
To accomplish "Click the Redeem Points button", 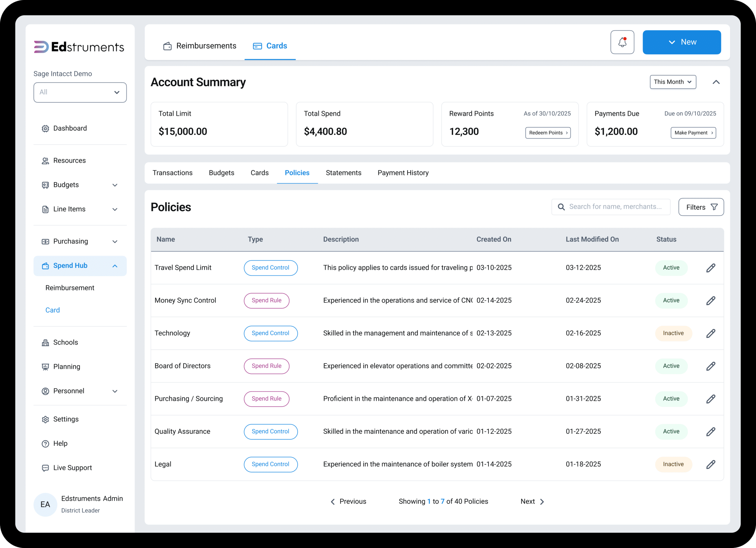I will pos(548,133).
